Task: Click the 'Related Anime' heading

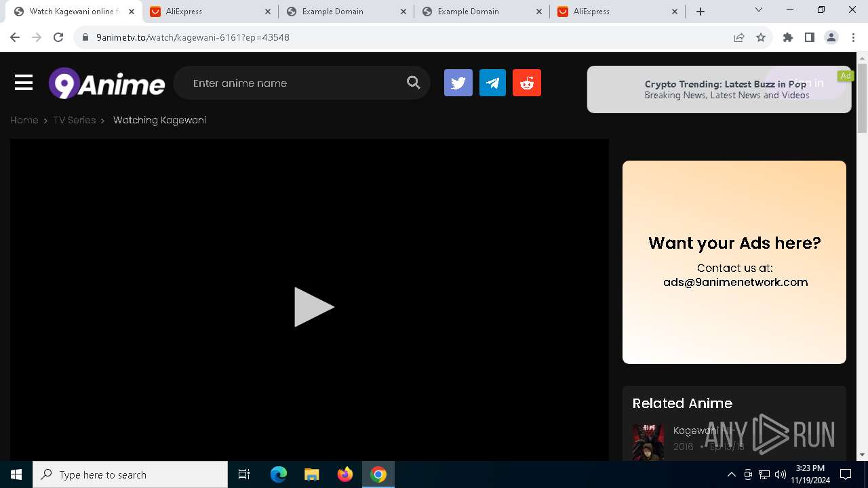Action: tap(682, 403)
